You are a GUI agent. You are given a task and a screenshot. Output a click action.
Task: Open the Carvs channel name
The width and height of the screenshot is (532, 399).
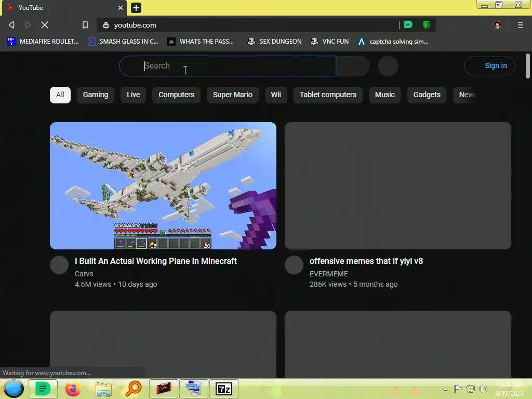click(x=84, y=274)
